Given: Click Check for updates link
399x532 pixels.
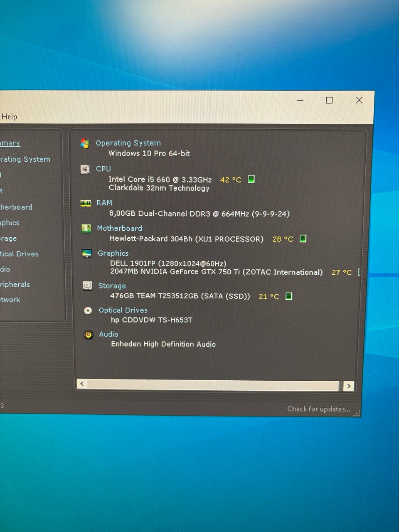Looking at the screenshot, I should coord(319,409).
